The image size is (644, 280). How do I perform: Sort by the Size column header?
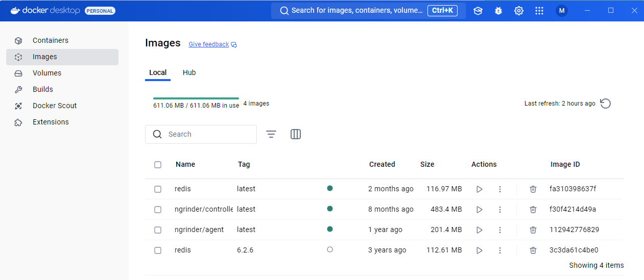click(427, 164)
